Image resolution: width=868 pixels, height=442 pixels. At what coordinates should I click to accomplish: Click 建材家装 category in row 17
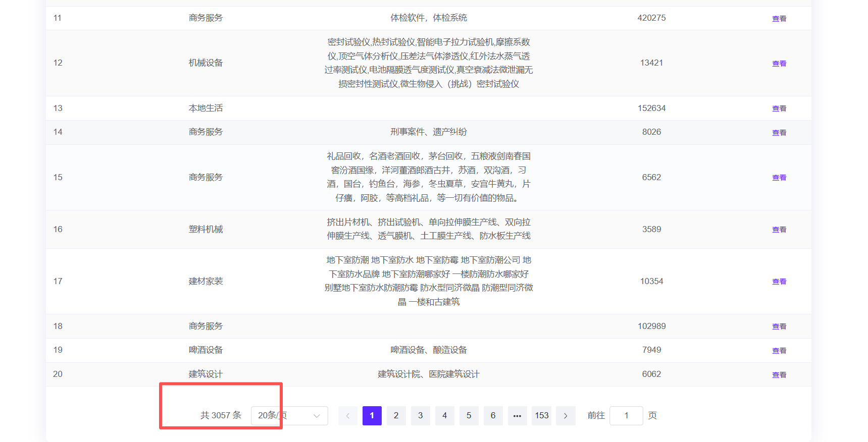pos(206,281)
